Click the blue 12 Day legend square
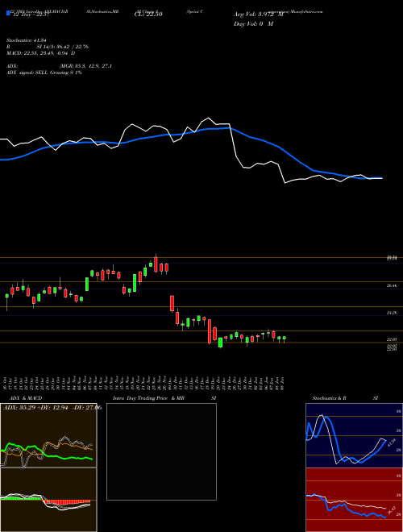 coord(8,13)
